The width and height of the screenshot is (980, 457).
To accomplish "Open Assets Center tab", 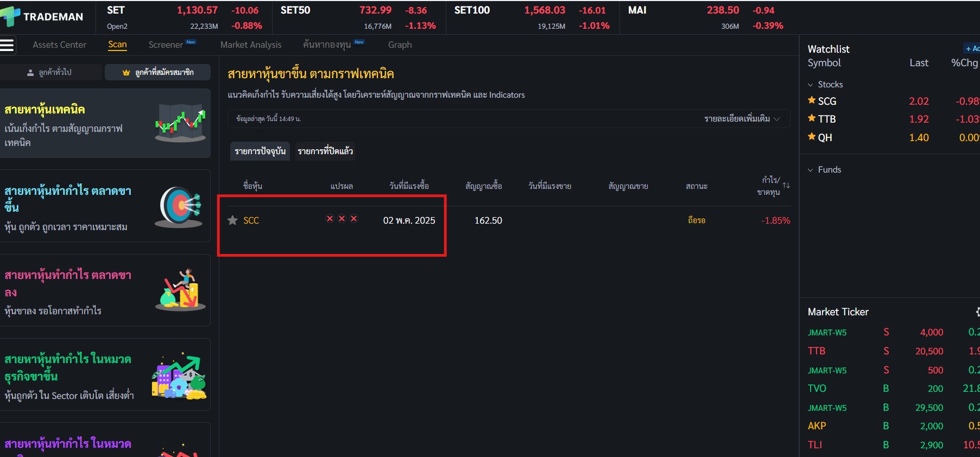I will (x=60, y=45).
